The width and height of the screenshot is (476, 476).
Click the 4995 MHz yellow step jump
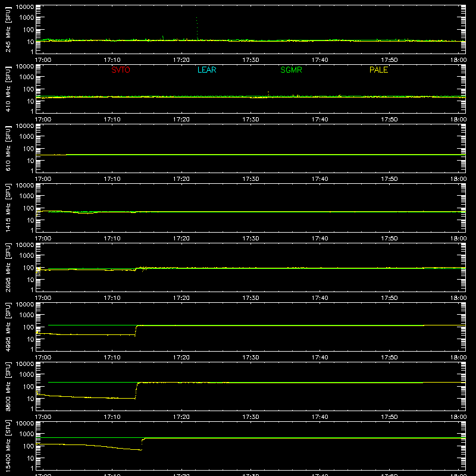(136, 330)
